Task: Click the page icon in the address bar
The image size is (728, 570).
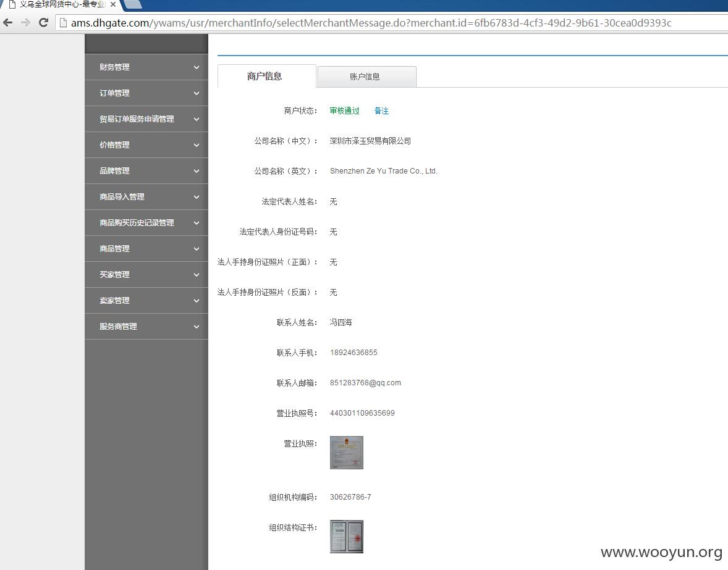Action: tap(63, 23)
